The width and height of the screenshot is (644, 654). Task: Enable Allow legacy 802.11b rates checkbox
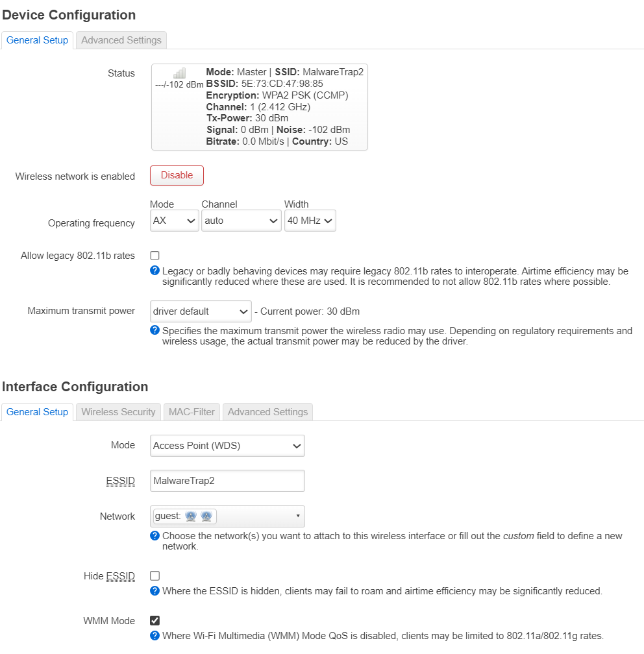click(155, 256)
